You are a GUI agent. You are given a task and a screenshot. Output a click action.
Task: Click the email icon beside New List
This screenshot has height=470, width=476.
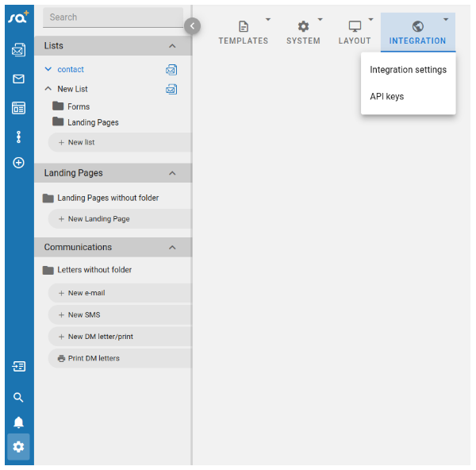click(171, 89)
